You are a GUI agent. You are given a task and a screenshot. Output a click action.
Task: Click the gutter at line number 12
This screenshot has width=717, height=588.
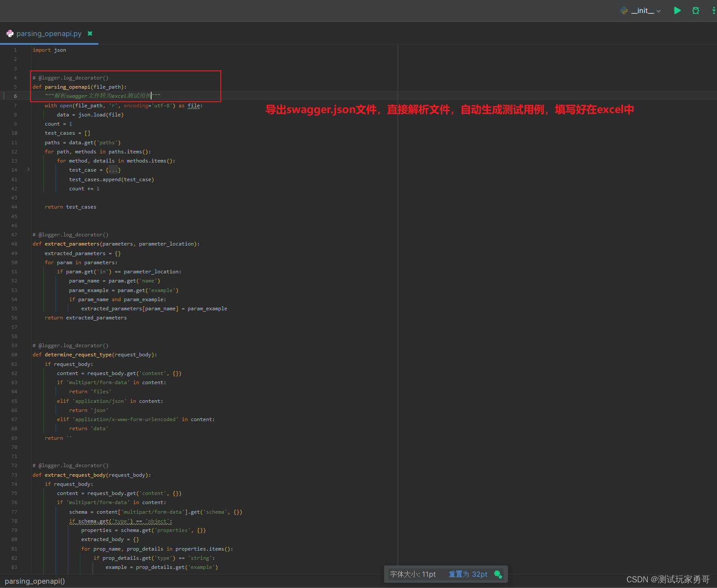click(x=14, y=152)
